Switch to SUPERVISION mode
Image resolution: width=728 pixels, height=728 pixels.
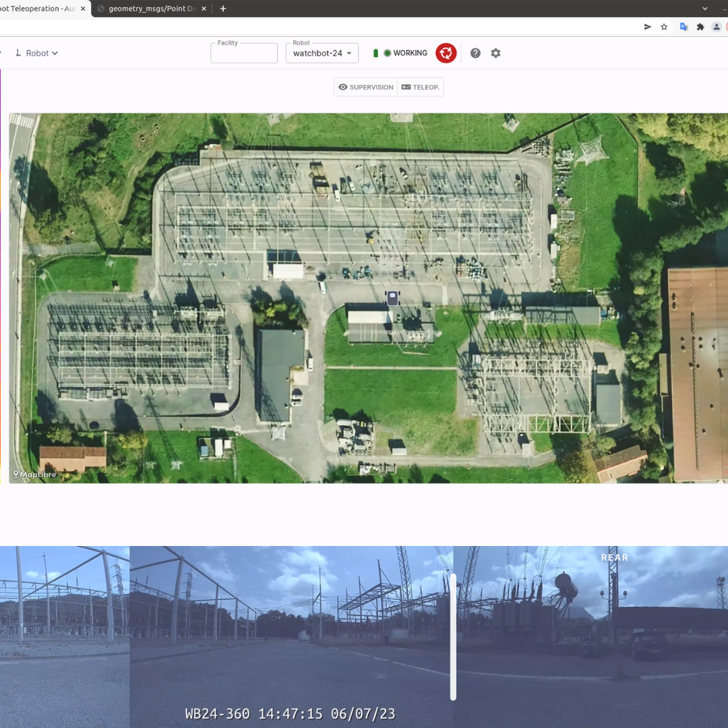(x=366, y=87)
